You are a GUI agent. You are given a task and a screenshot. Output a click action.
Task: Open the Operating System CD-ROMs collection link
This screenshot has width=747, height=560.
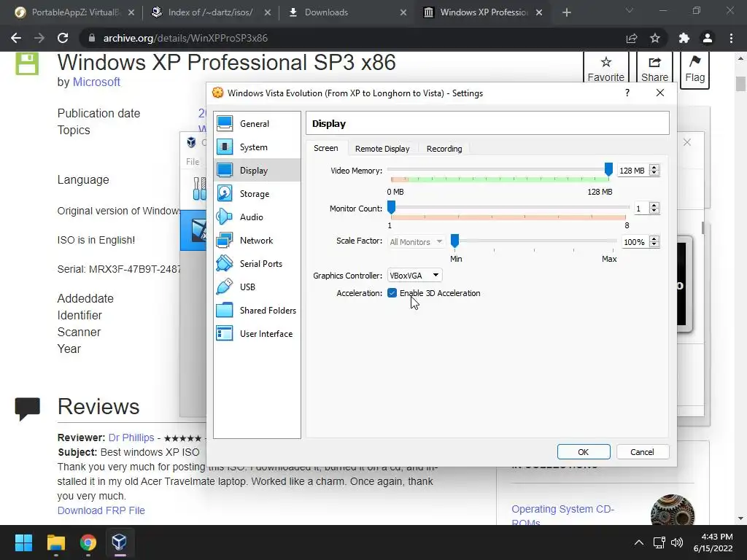[x=562, y=516]
